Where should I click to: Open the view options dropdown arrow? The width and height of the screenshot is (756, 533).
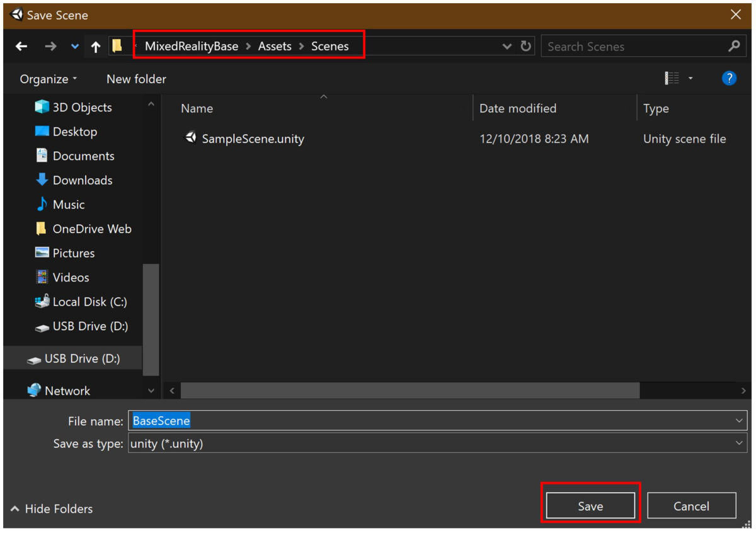tap(690, 78)
